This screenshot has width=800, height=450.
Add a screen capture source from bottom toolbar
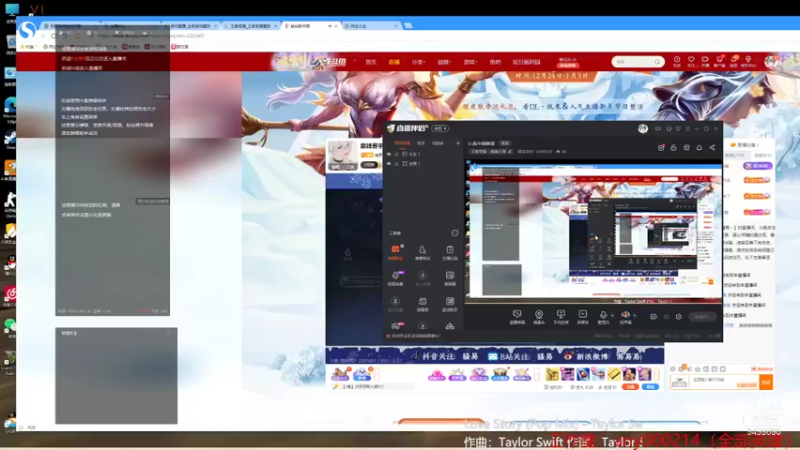click(x=517, y=317)
